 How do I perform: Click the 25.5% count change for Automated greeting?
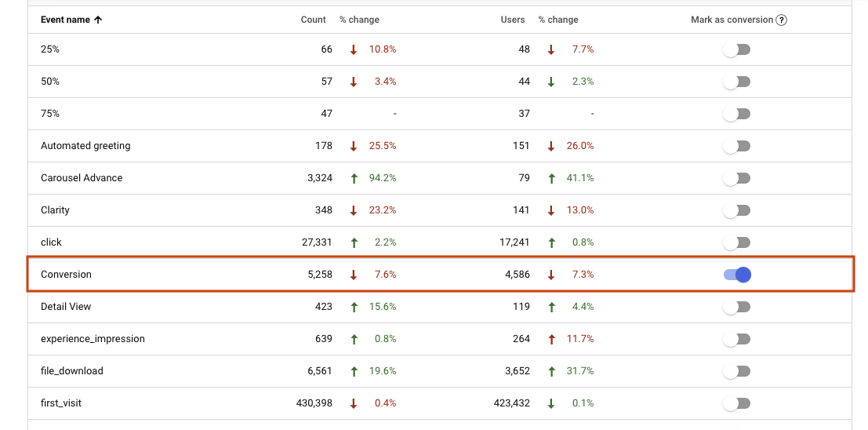(383, 146)
